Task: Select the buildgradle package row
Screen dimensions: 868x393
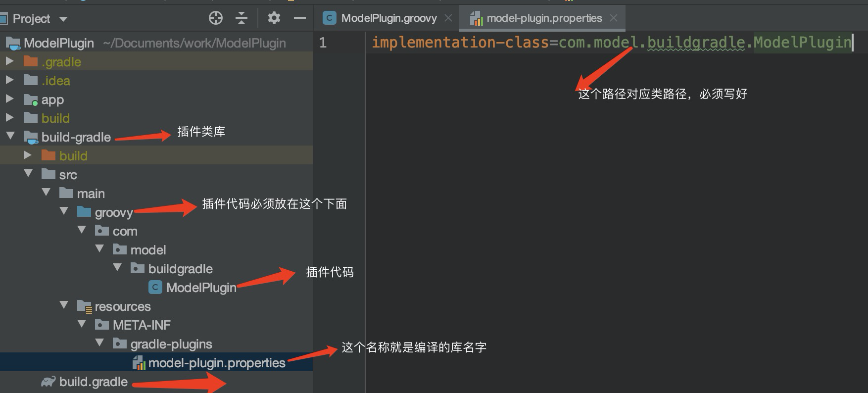Action: pos(156,269)
